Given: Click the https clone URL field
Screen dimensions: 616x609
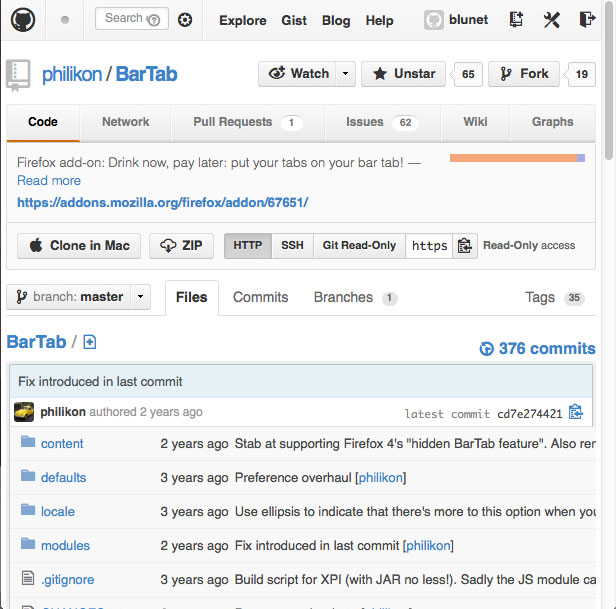Looking at the screenshot, I should point(429,246).
